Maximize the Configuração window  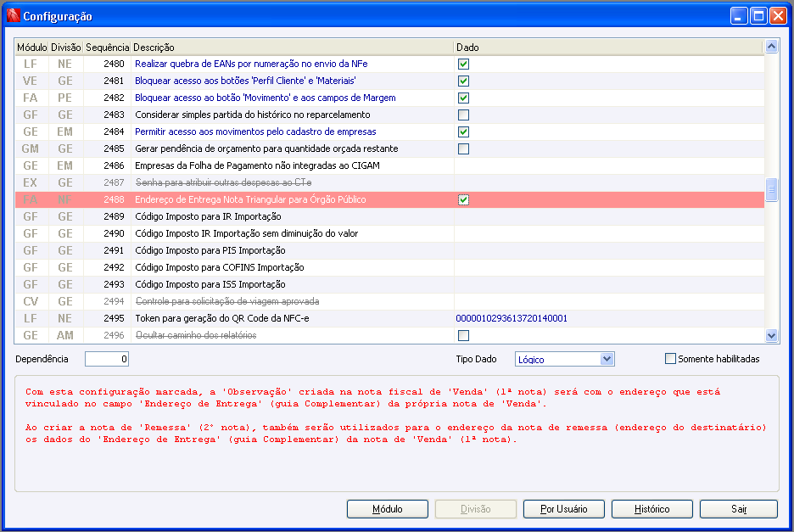[758, 16]
